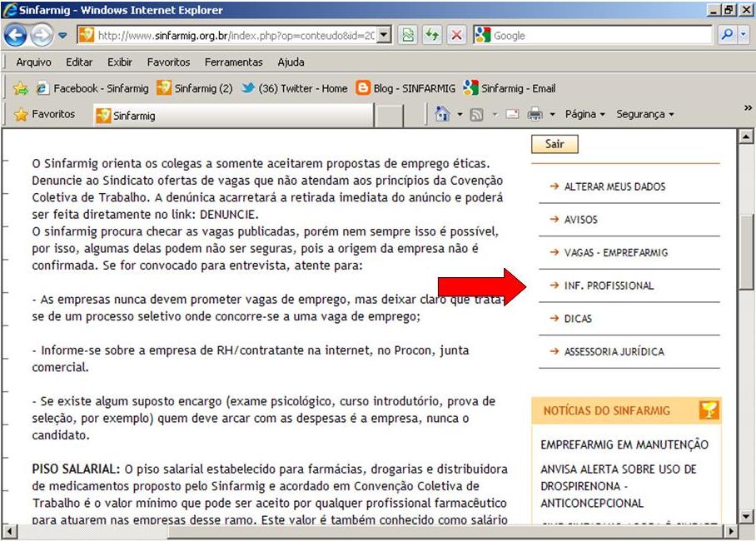The width and height of the screenshot is (756, 541).
Task: Open the VAGAS - EMPREFARMIG link
Action: click(615, 253)
